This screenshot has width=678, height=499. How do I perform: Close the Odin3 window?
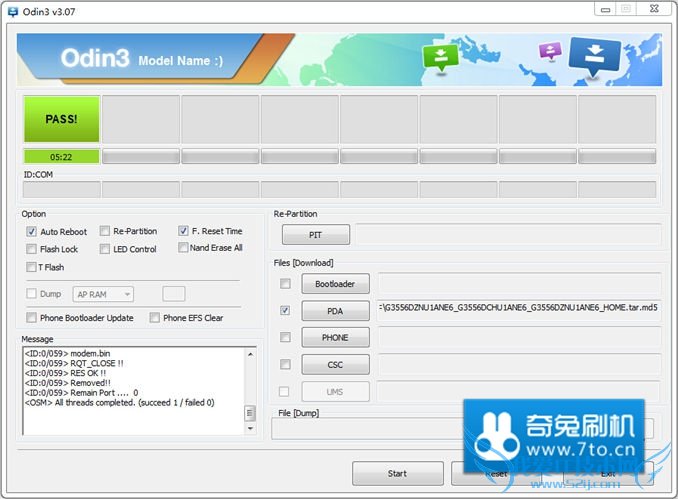[654, 9]
